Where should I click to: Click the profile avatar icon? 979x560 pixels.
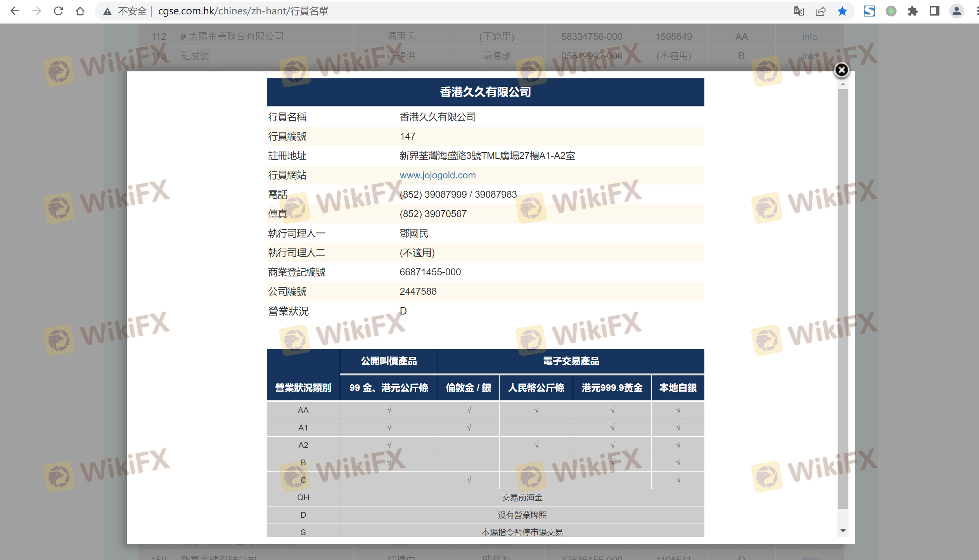[x=957, y=11]
